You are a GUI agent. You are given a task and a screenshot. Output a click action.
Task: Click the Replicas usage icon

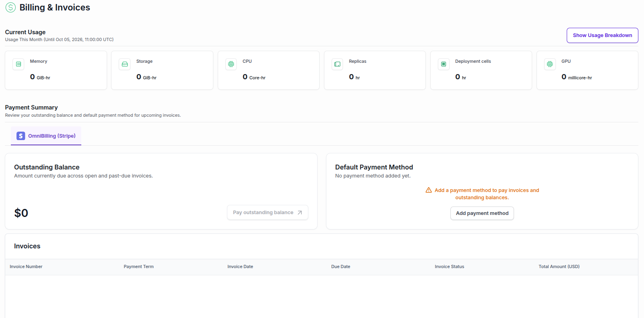pyautogui.click(x=337, y=64)
